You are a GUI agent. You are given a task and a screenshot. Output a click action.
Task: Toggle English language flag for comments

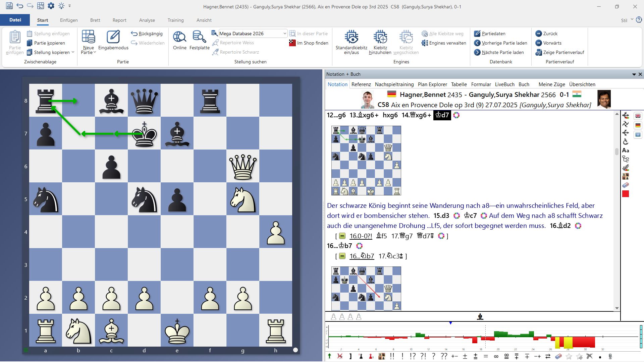[x=638, y=116]
